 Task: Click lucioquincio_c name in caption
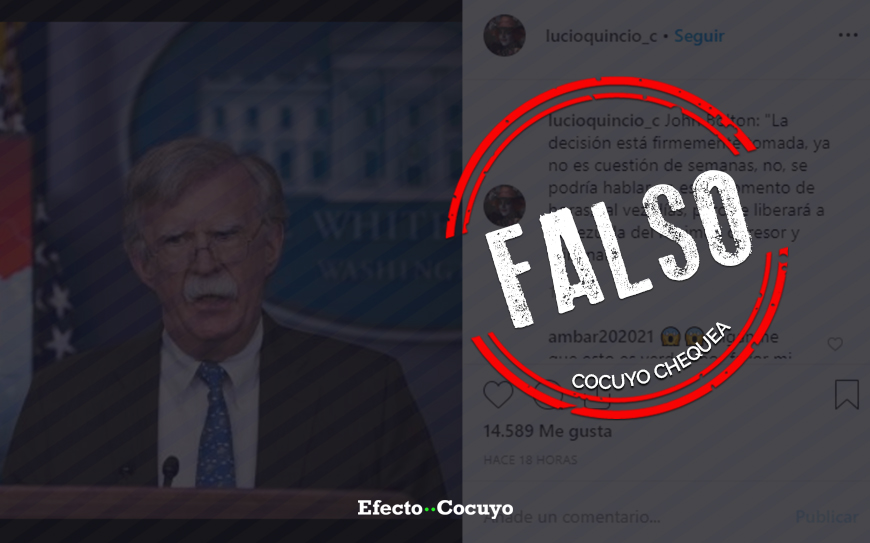(x=604, y=120)
